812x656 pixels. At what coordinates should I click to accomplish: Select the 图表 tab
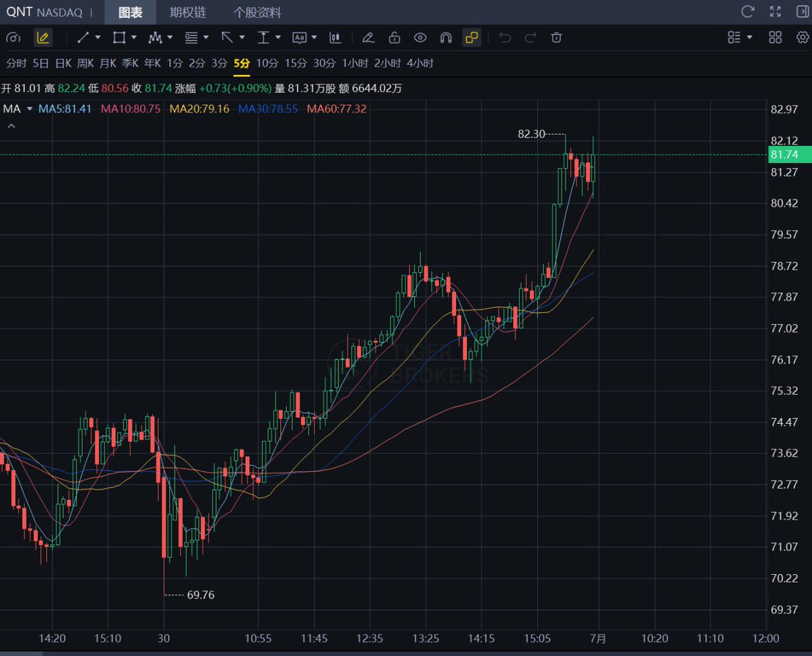click(x=131, y=12)
